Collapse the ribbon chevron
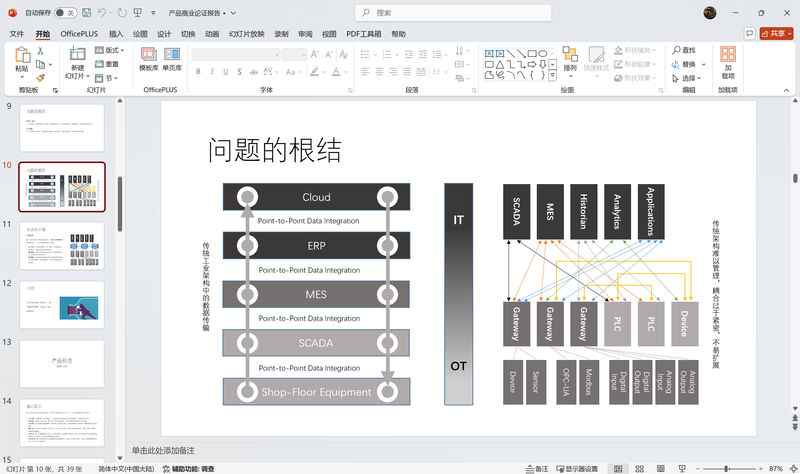This screenshot has width=800, height=474. [x=786, y=90]
